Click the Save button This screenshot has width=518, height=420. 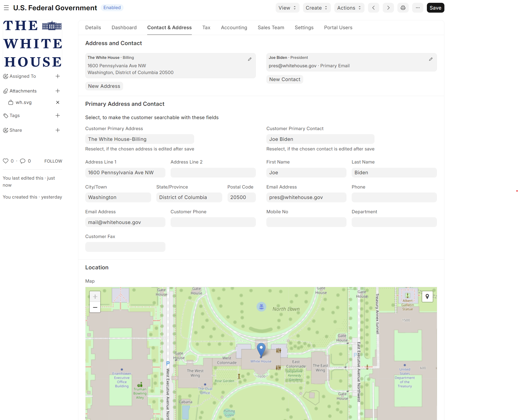coord(435,8)
